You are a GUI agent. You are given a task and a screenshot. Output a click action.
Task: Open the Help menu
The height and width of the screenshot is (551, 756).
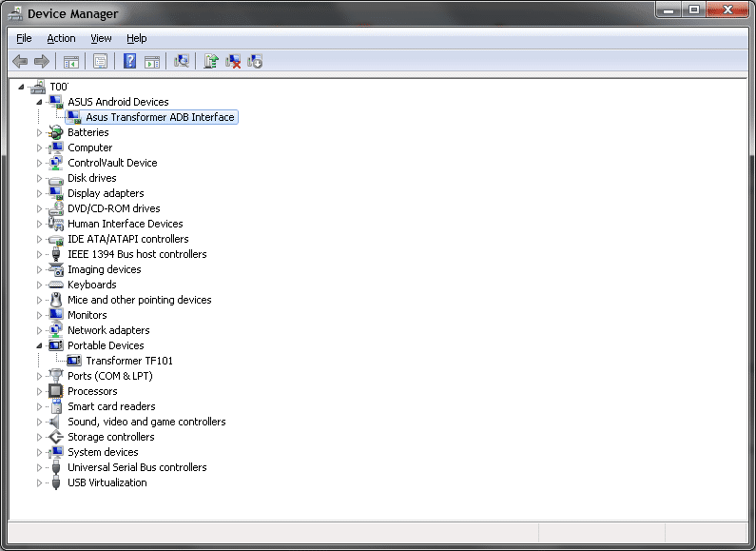(x=136, y=38)
